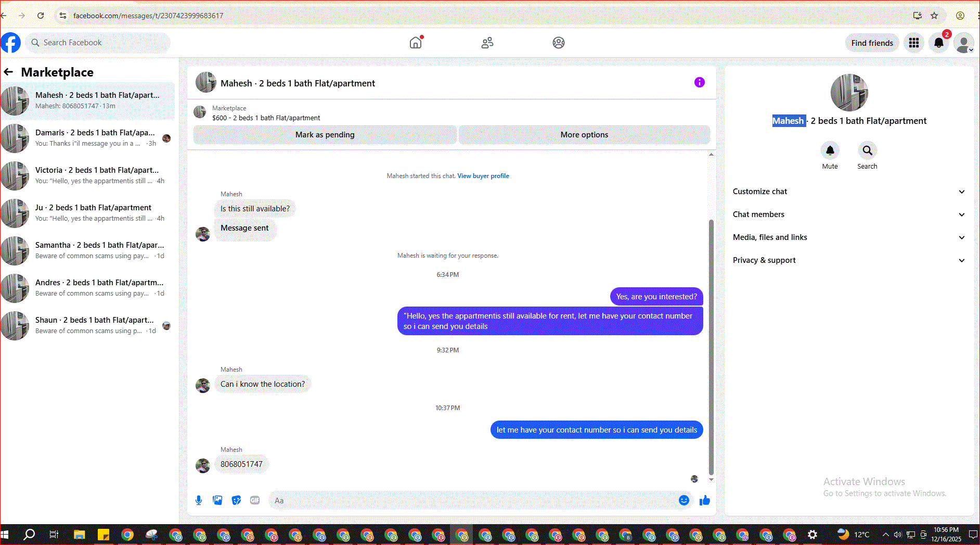This screenshot has height=545, width=980.
Task: Click the 8068051747 phone number message
Action: pyautogui.click(x=241, y=464)
